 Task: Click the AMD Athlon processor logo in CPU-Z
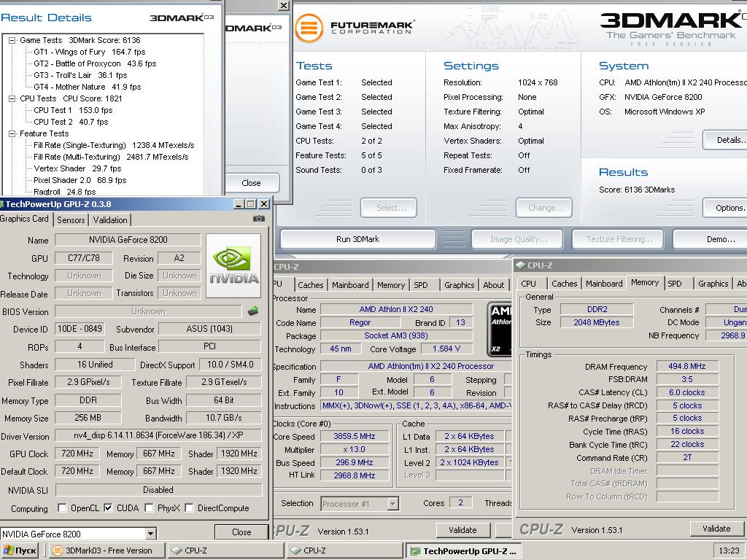[x=500, y=330]
